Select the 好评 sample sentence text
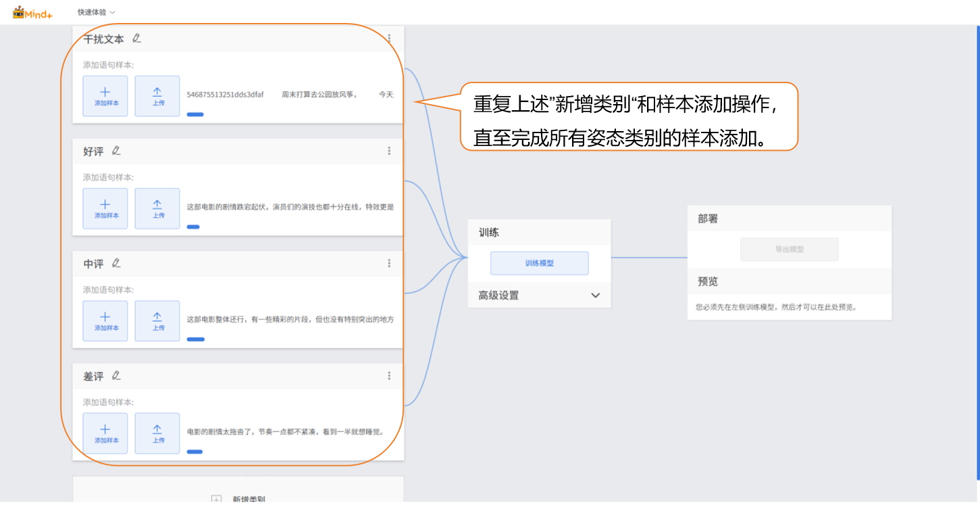The image size is (980, 507). [290, 207]
